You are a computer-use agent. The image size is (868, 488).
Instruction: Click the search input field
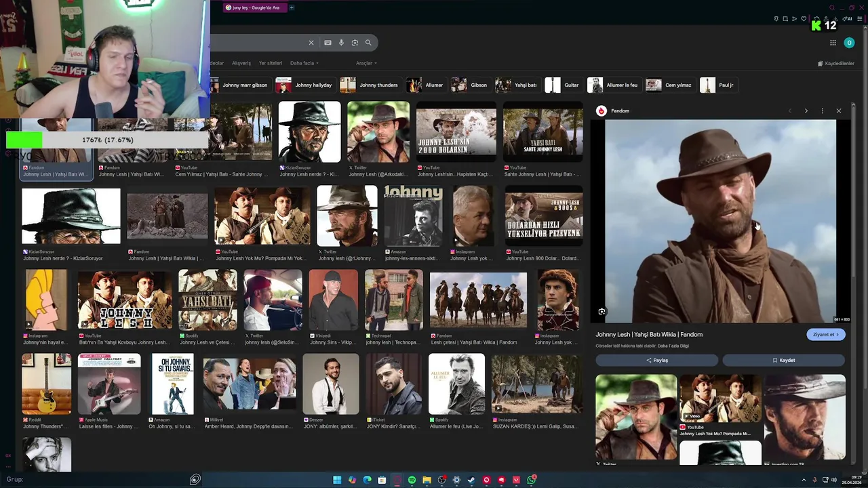click(258, 43)
